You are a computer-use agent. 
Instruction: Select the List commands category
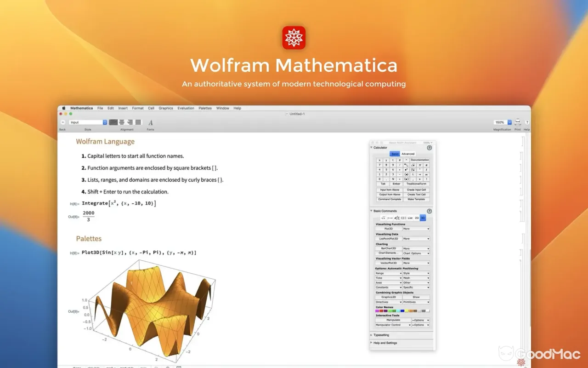coord(410,218)
